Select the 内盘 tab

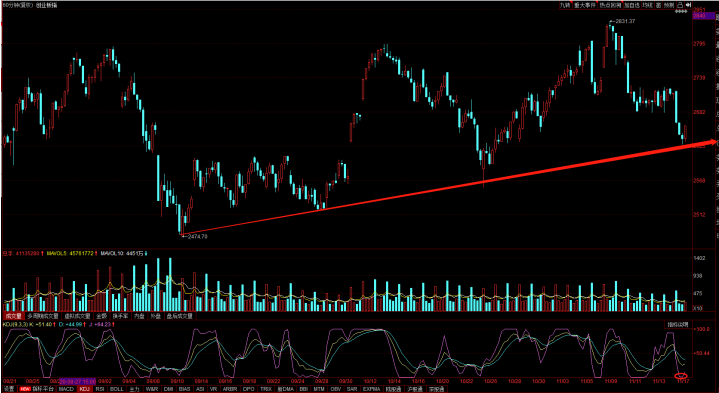tap(139, 316)
